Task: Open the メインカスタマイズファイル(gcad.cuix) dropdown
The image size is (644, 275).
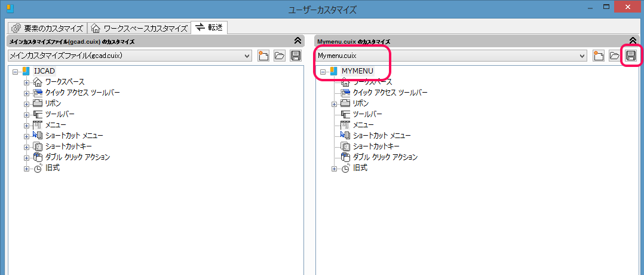Action: tap(130, 56)
